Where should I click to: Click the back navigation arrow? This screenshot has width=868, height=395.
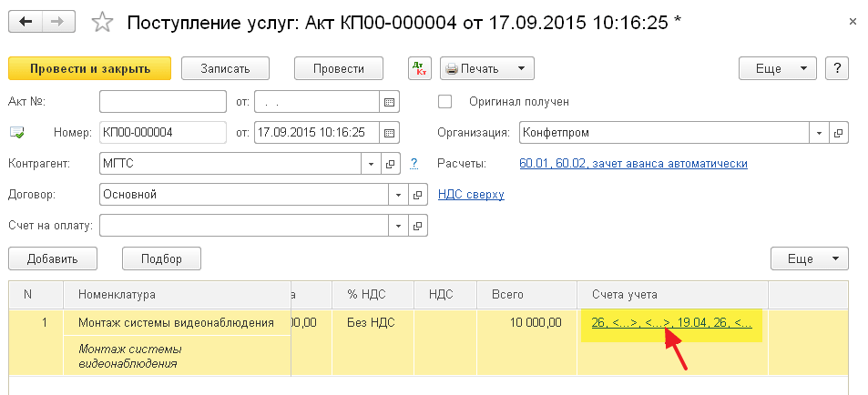click(x=24, y=21)
